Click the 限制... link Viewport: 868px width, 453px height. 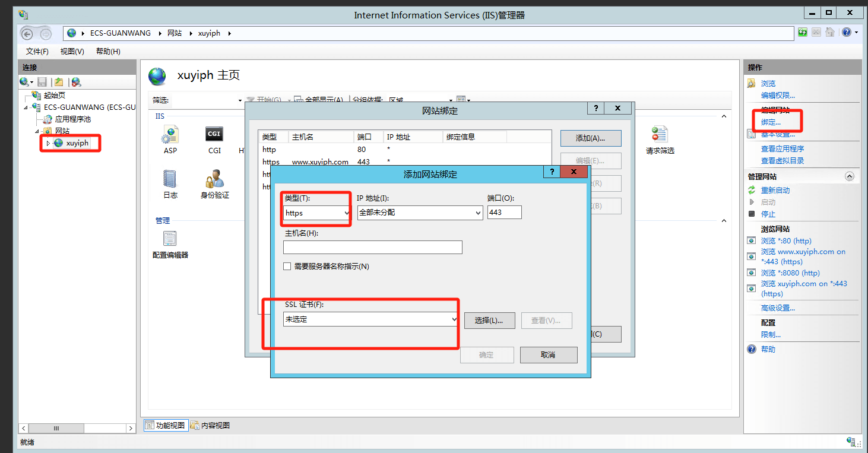(x=771, y=335)
